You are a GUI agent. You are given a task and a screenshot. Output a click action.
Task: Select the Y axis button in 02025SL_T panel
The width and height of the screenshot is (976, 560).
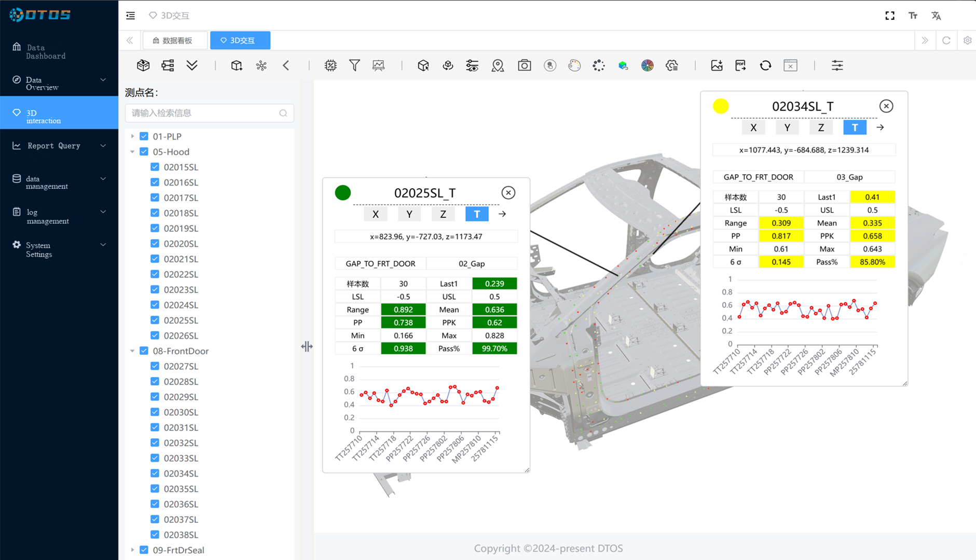tap(409, 214)
